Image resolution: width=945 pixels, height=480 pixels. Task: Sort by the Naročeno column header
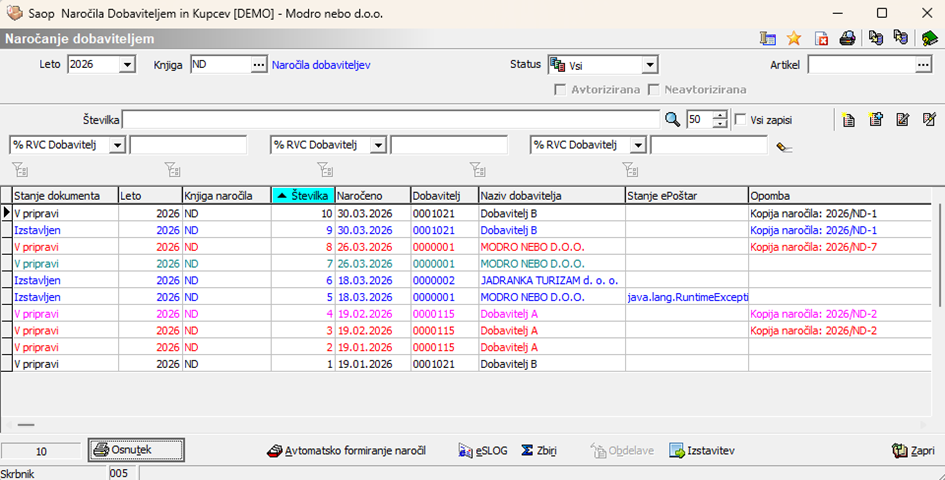[x=372, y=195]
